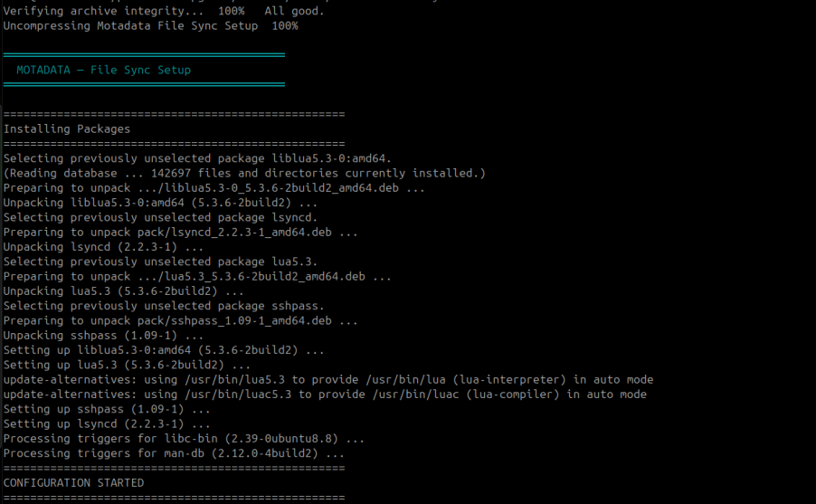Click the 'CONFIGURATION STARTED' heading
Image resolution: width=816 pixels, height=504 pixels.
[73, 482]
